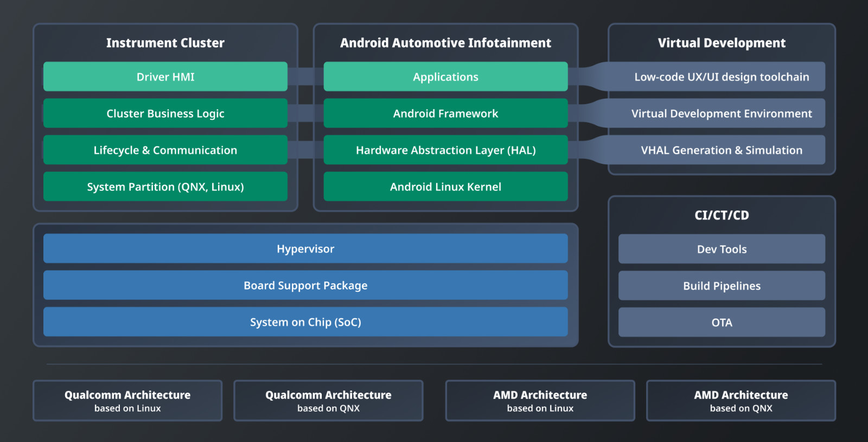The image size is (868, 442).
Task: Click the Applications block
Action: 445,77
